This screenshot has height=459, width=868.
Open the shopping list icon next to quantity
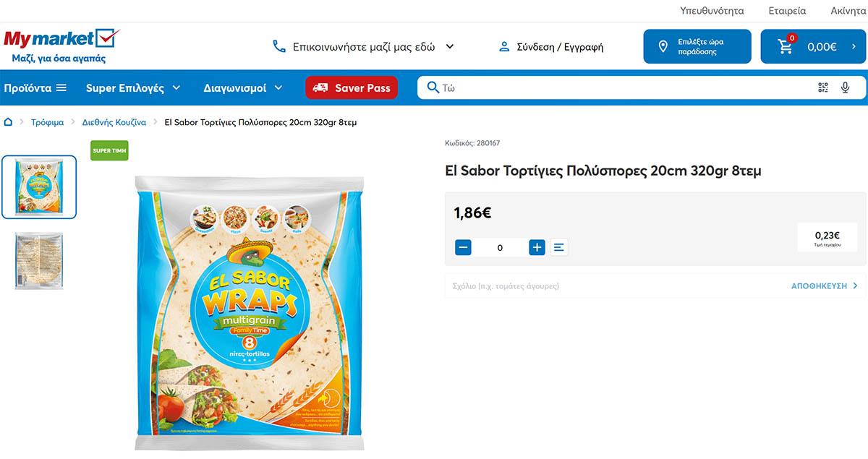point(558,246)
